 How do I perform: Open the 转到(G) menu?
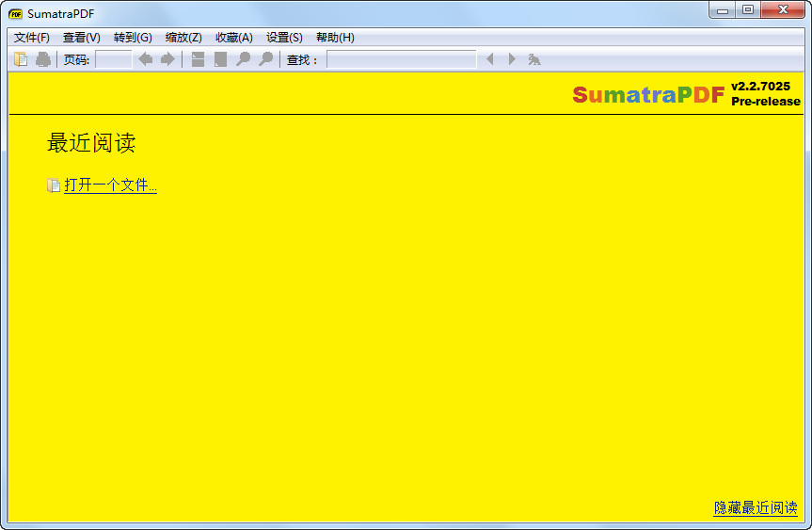pyautogui.click(x=133, y=38)
